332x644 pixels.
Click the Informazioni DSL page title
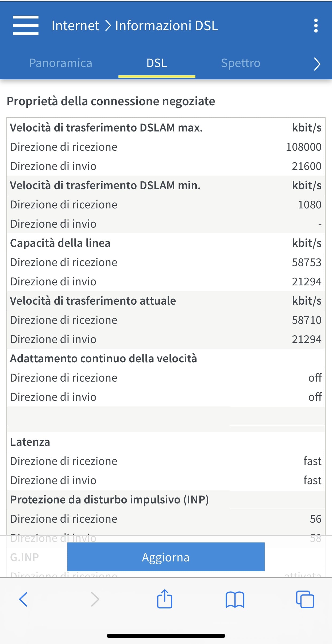[167, 26]
